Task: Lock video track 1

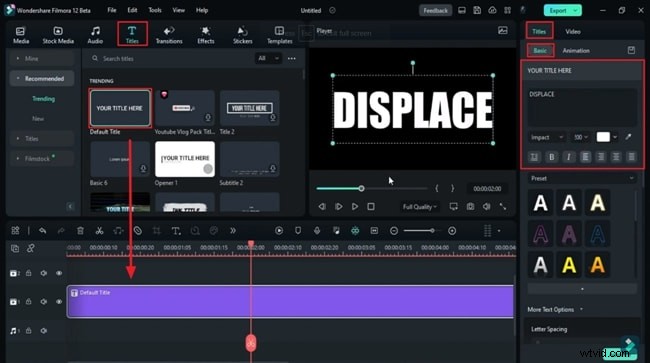Action: [29, 302]
